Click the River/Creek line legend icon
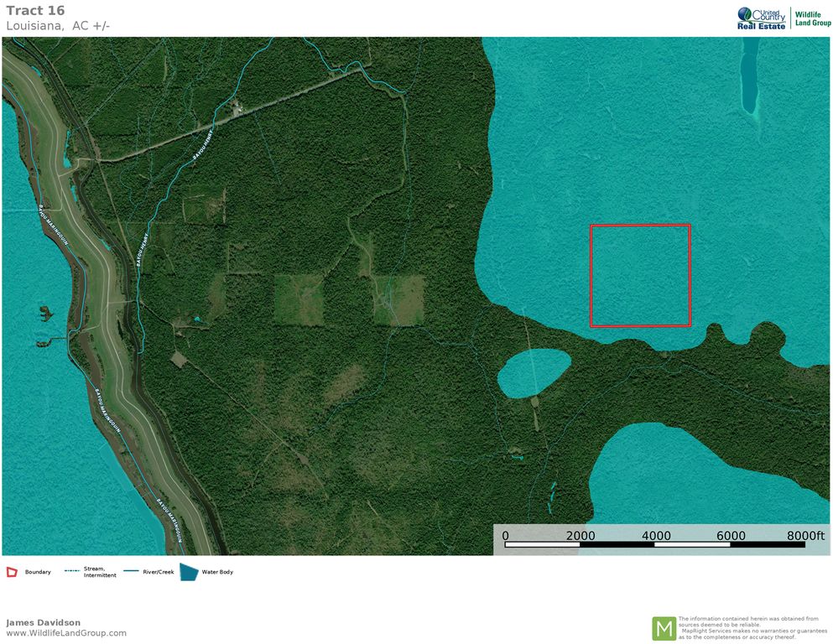The height and width of the screenshot is (644, 833). [x=130, y=571]
